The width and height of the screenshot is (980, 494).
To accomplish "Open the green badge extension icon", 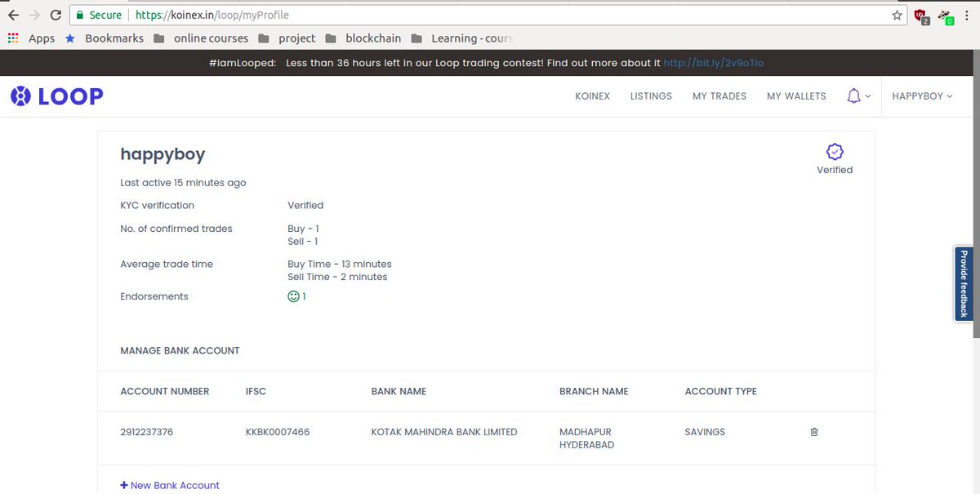I will [946, 16].
